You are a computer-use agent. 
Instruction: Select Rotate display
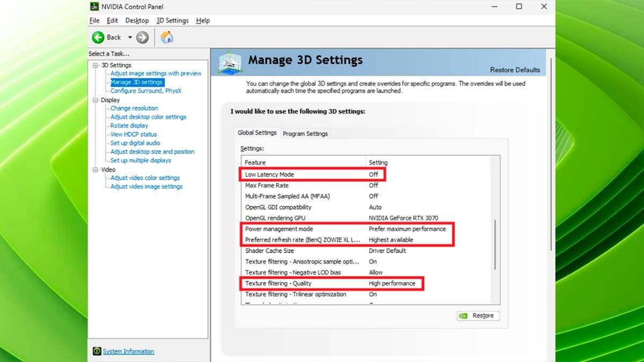coord(129,125)
